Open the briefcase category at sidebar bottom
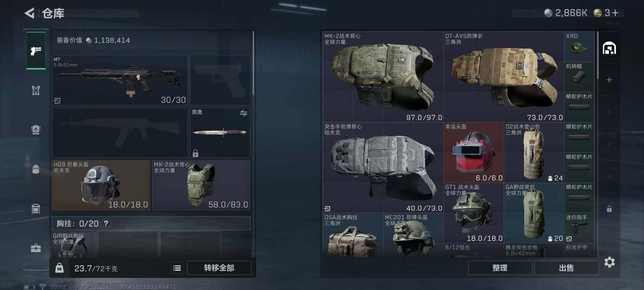This screenshot has width=644, height=290. click(x=36, y=248)
